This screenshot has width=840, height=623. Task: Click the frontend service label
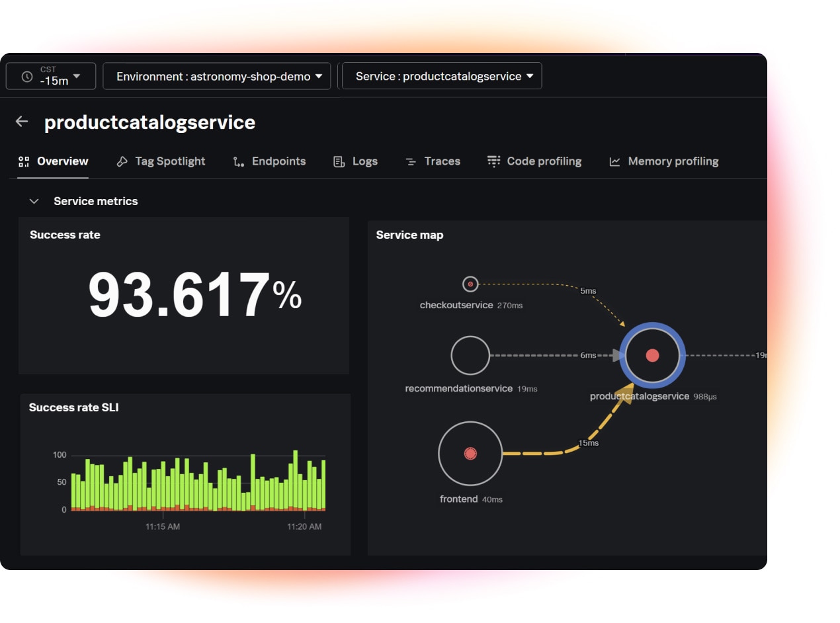coord(458,499)
